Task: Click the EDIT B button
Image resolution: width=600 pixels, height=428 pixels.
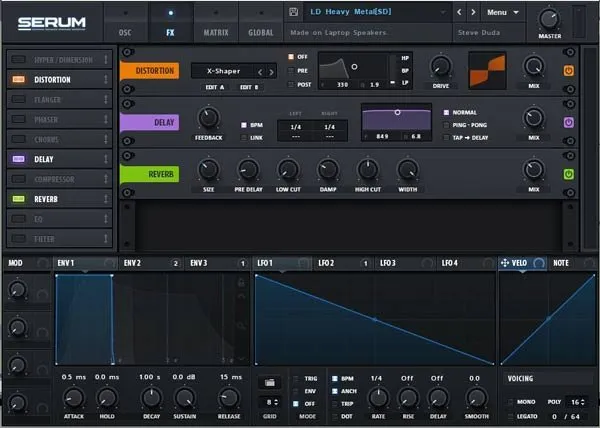Action: [249, 87]
